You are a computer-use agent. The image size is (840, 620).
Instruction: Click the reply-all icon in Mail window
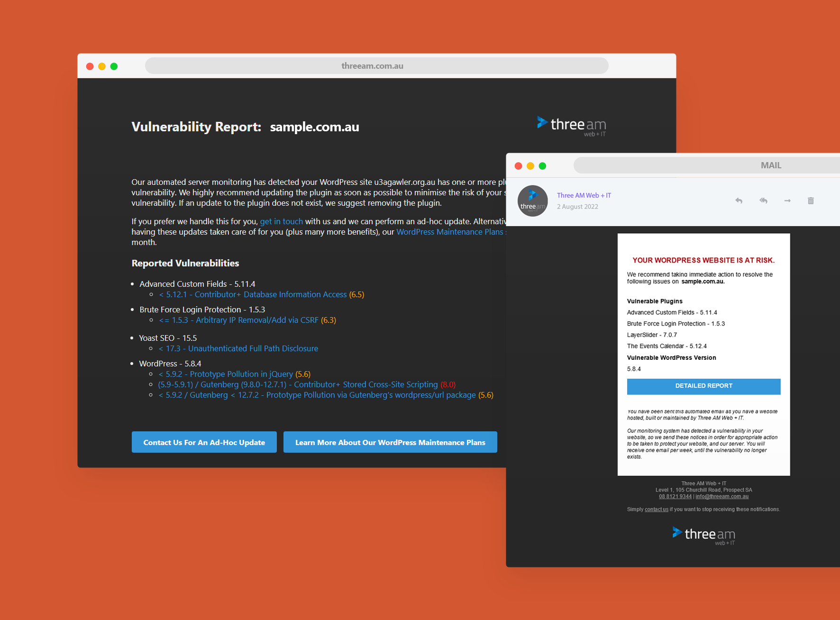pyautogui.click(x=763, y=201)
